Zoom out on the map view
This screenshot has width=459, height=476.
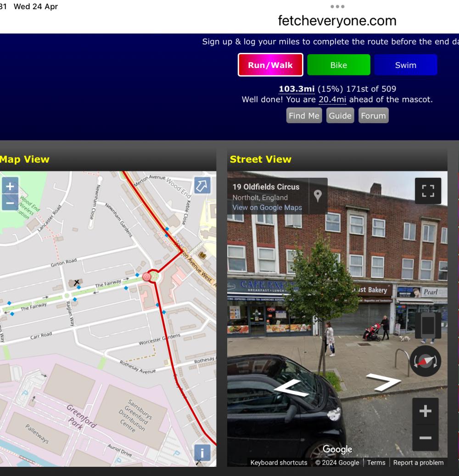(x=10, y=203)
